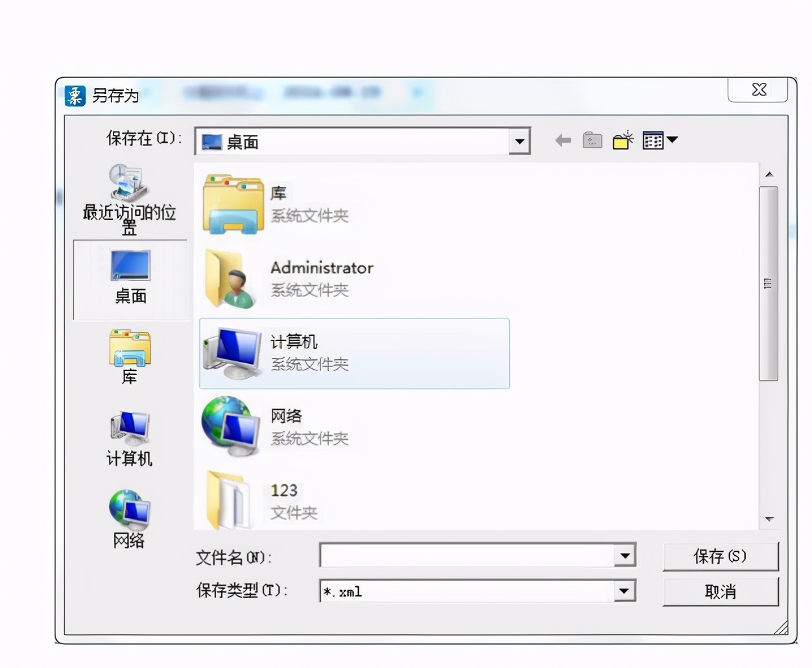The height and width of the screenshot is (668, 812).
Task: Click the 保存 button
Action: pos(720,556)
